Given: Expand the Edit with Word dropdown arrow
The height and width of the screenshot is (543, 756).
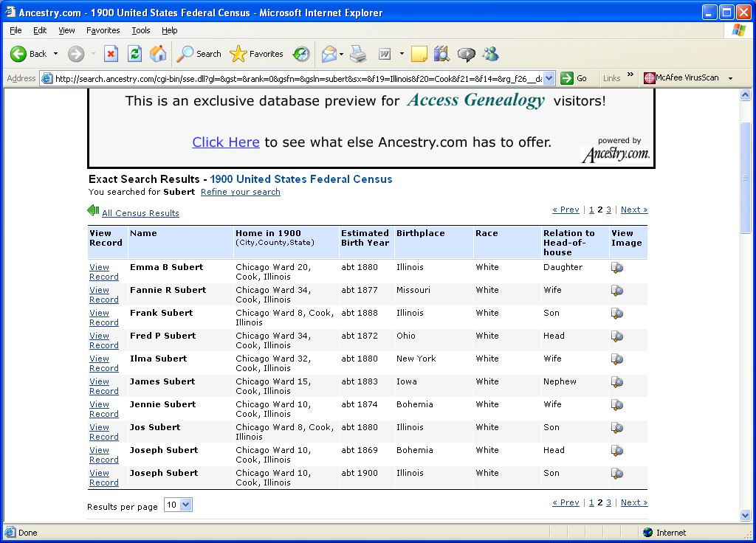Looking at the screenshot, I should point(402,54).
